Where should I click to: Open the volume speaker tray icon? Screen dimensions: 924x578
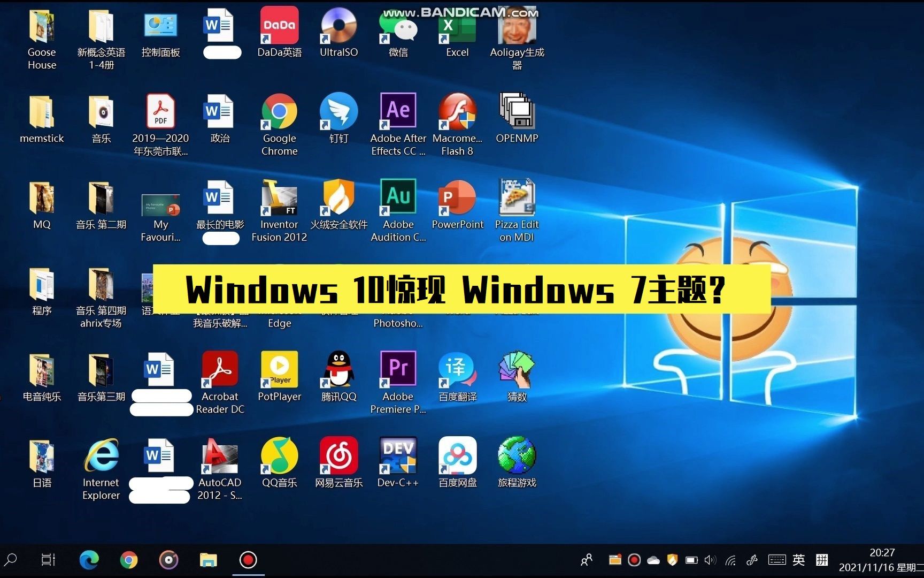point(710,560)
